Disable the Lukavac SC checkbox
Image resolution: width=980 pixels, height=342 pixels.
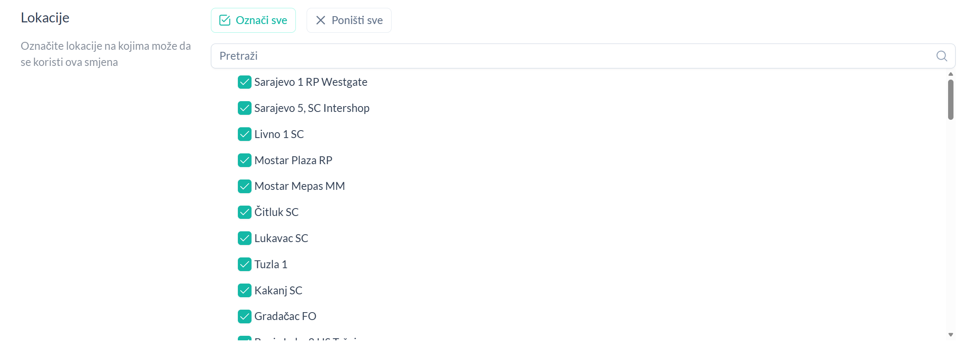point(244,238)
